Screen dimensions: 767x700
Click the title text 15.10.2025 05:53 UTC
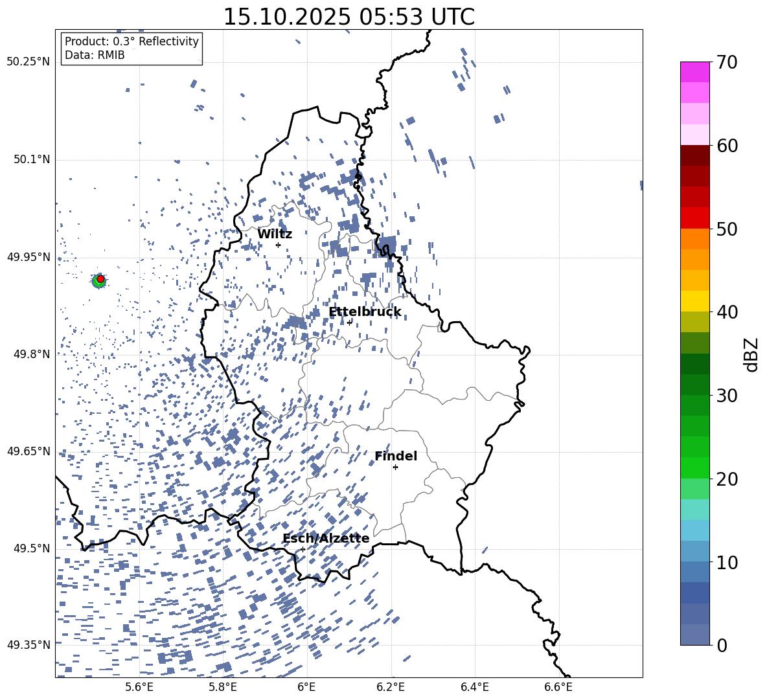click(x=349, y=16)
